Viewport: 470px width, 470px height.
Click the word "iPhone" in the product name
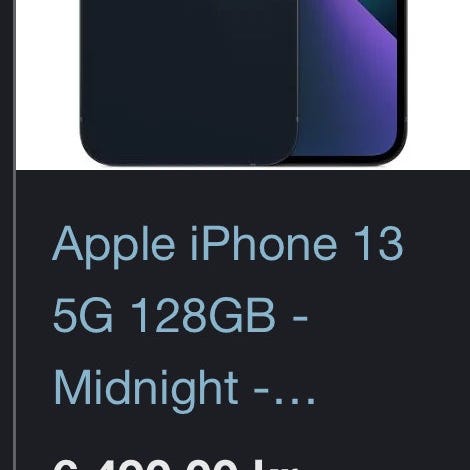tap(264, 244)
